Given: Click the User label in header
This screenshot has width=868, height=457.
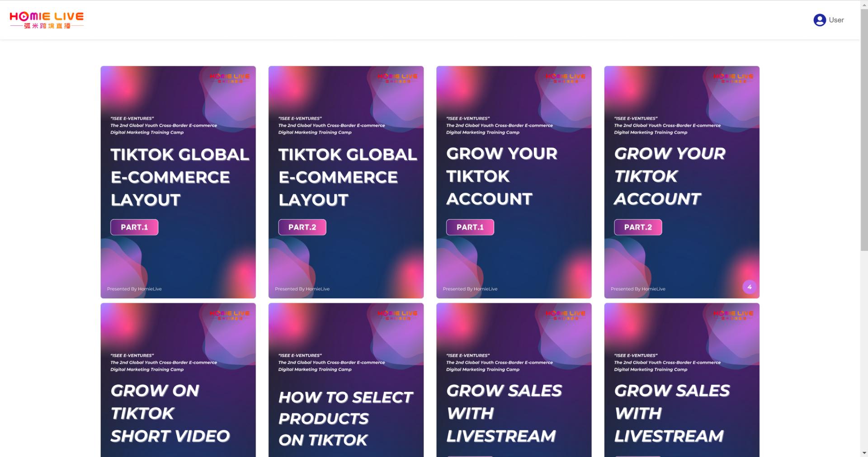Looking at the screenshot, I should click(x=836, y=20).
